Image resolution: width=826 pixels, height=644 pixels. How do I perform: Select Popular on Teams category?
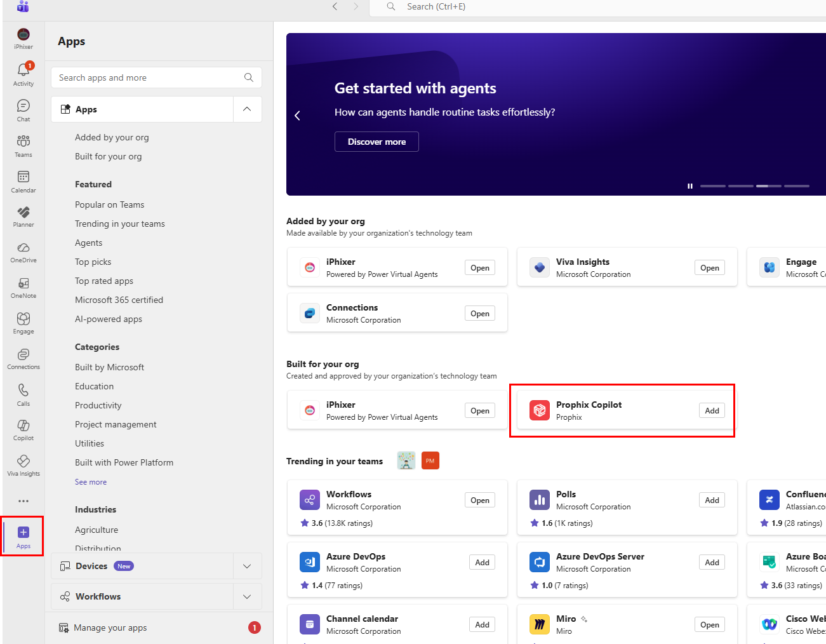[x=109, y=205]
